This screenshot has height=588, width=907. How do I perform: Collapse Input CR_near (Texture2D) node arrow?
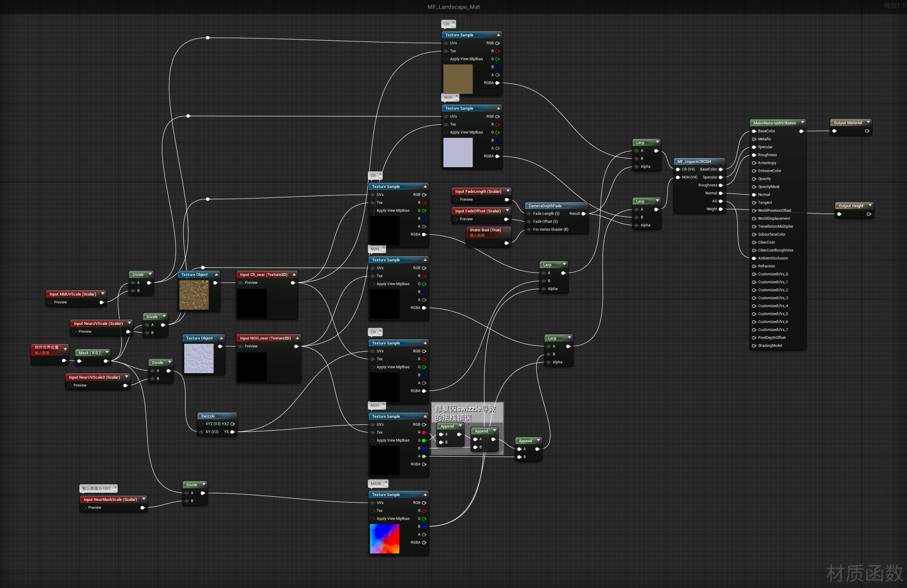(294, 274)
